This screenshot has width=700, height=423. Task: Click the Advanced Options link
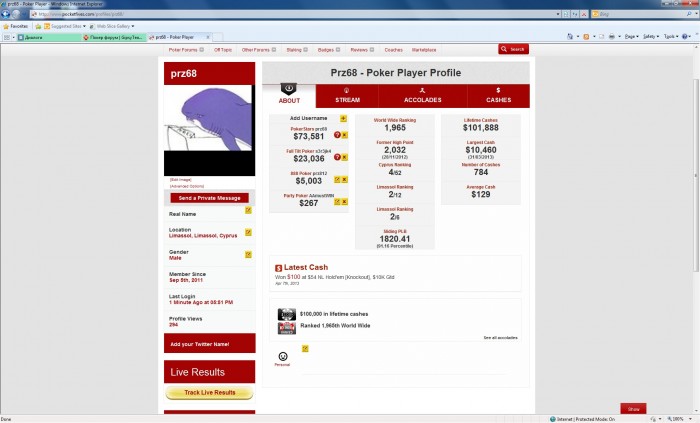point(187,186)
